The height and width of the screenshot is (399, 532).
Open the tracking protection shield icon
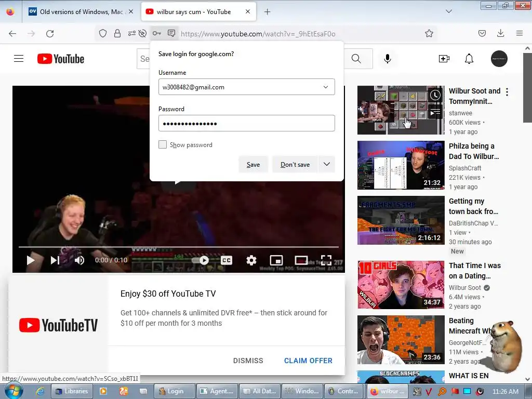(103, 33)
